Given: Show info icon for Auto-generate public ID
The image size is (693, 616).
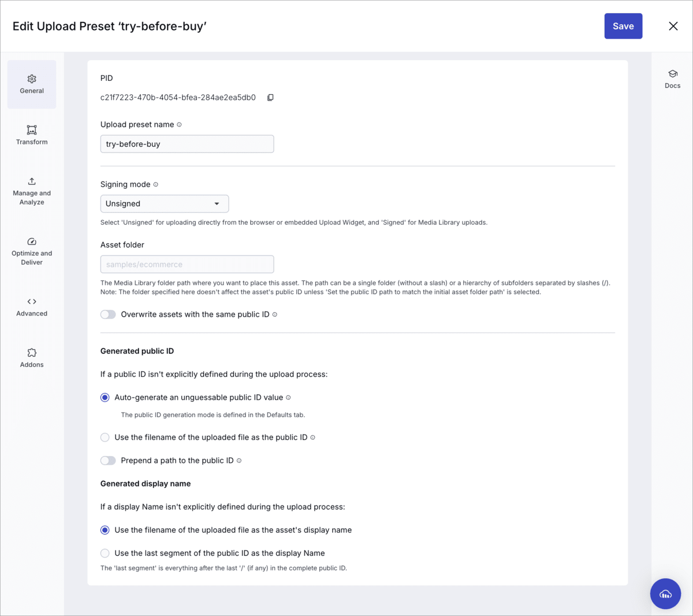Looking at the screenshot, I should [288, 398].
